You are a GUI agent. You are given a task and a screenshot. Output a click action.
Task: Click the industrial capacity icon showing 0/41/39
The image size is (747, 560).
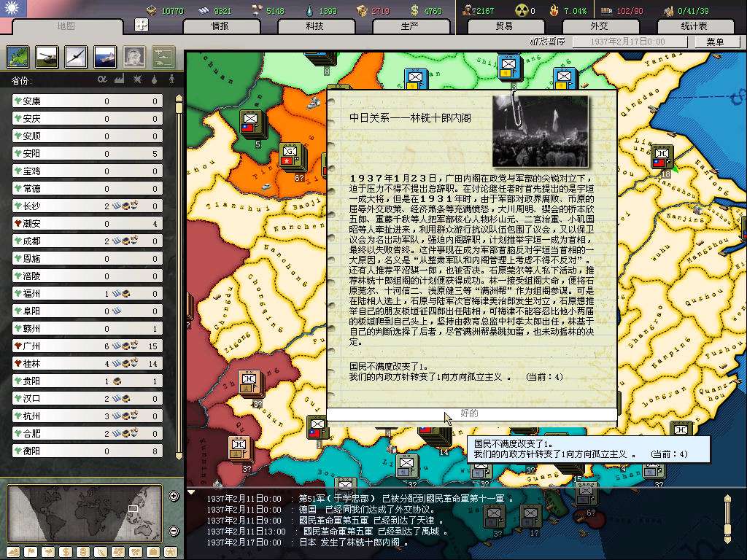[x=668, y=10]
